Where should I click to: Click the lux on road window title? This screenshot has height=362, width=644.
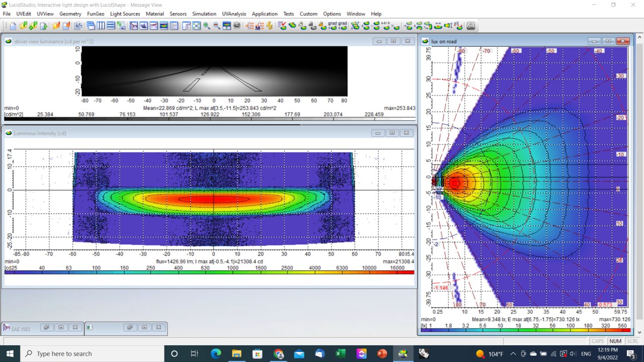tap(444, 41)
